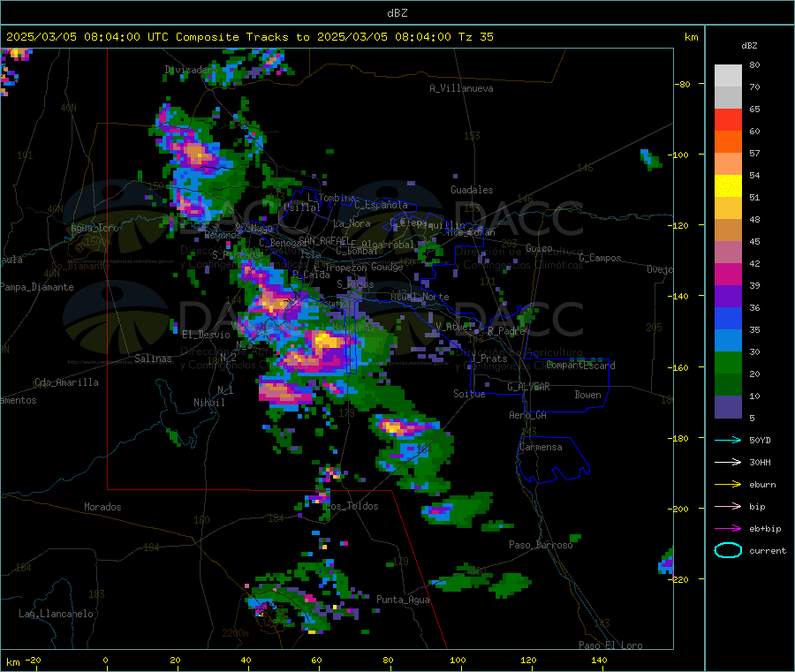Image resolution: width=795 pixels, height=672 pixels.
Task: Click the Morados map label
Action: pyautogui.click(x=102, y=507)
